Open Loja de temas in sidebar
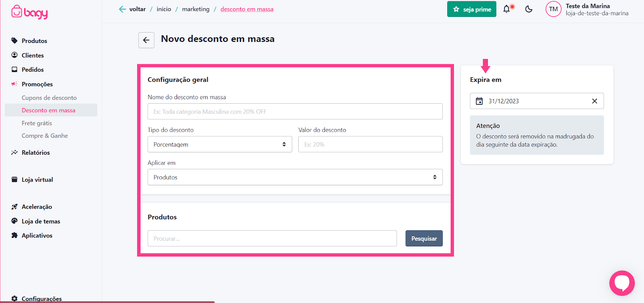644x303 pixels. click(x=41, y=221)
